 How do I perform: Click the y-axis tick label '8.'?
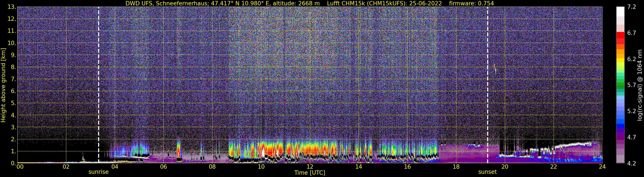(13, 67)
